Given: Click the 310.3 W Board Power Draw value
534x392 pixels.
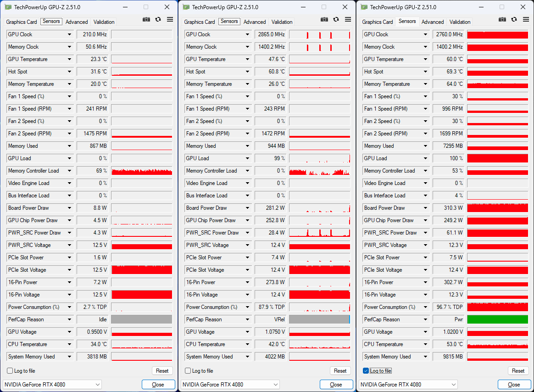Looking at the screenshot, I should (449, 208).
